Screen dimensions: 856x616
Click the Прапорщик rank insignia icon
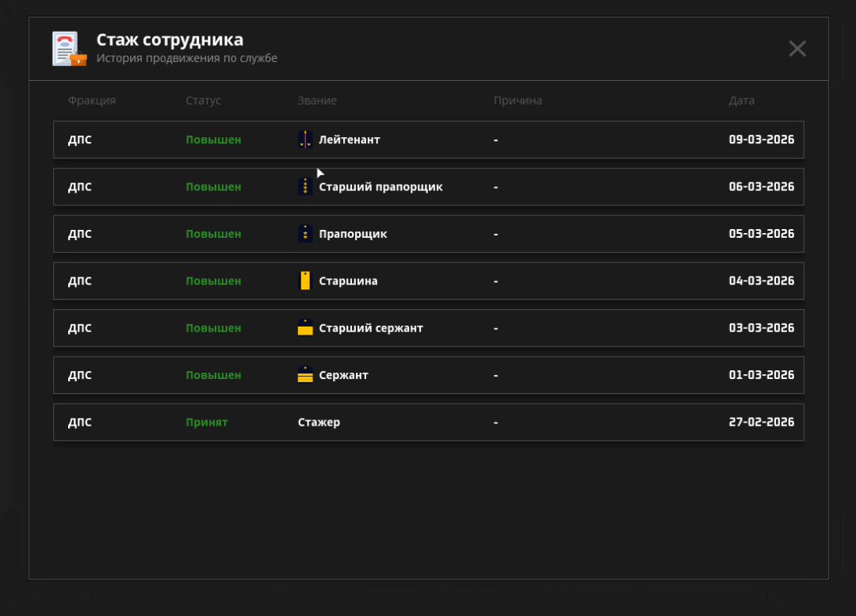click(305, 234)
